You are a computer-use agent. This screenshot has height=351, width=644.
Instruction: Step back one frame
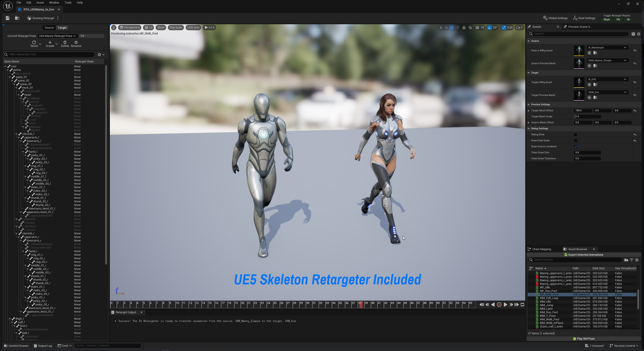(487, 305)
